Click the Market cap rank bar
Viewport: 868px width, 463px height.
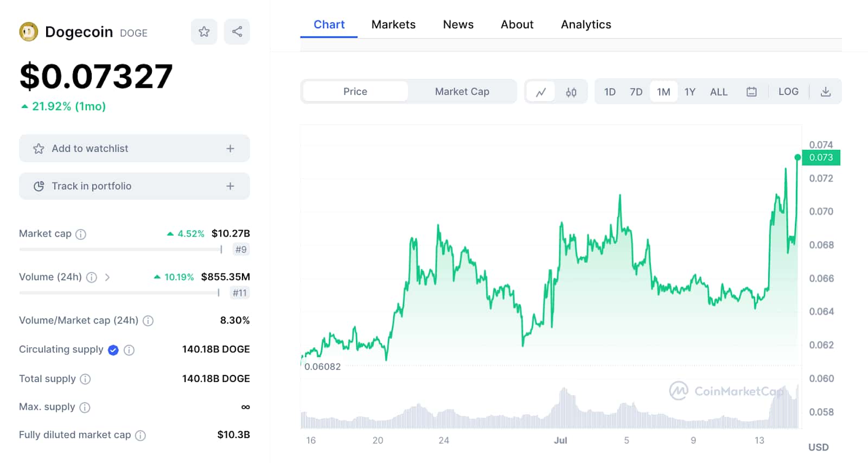coord(120,250)
